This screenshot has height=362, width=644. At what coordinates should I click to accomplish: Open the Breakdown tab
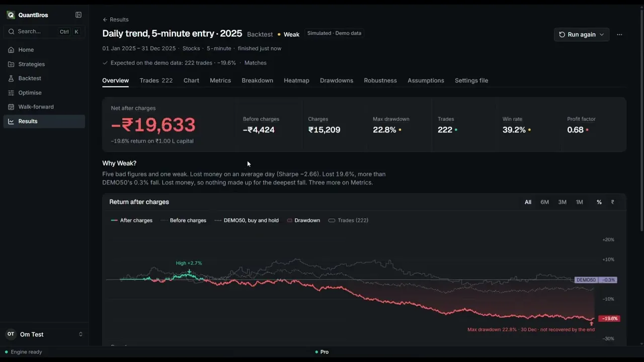257,80
